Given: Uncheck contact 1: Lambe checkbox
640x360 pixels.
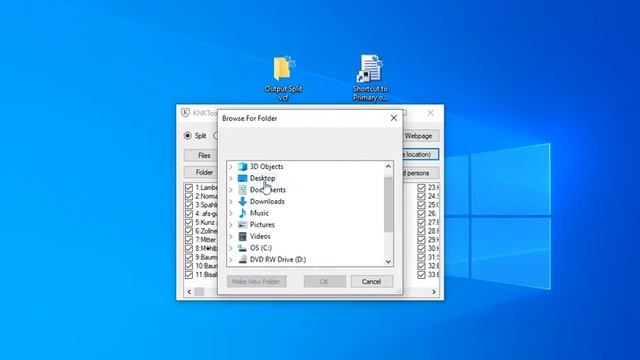Looking at the screenshot, I should coord(189,188).
